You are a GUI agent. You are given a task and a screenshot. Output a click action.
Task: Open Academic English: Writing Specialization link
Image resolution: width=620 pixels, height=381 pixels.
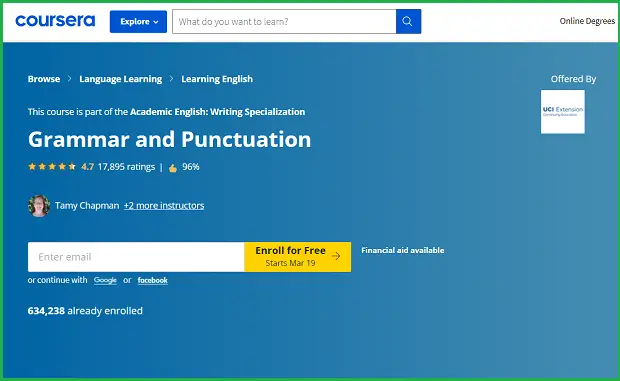(x=217, y=112)
